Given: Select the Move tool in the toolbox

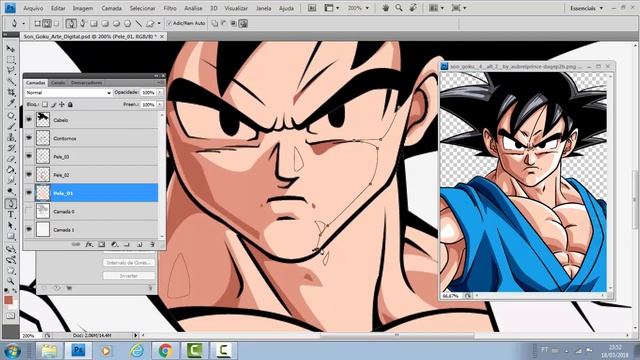Looking at the screenshot, I should [11, 49].
